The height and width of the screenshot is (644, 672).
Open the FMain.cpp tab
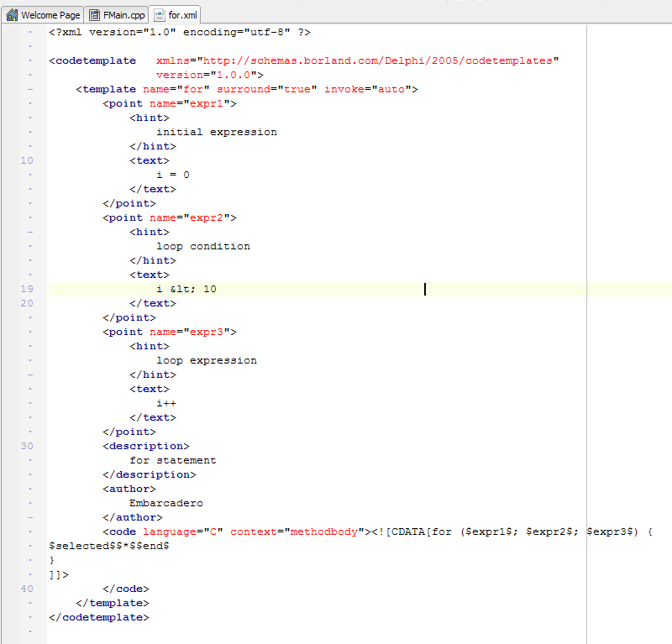click(x=124, y=15)
